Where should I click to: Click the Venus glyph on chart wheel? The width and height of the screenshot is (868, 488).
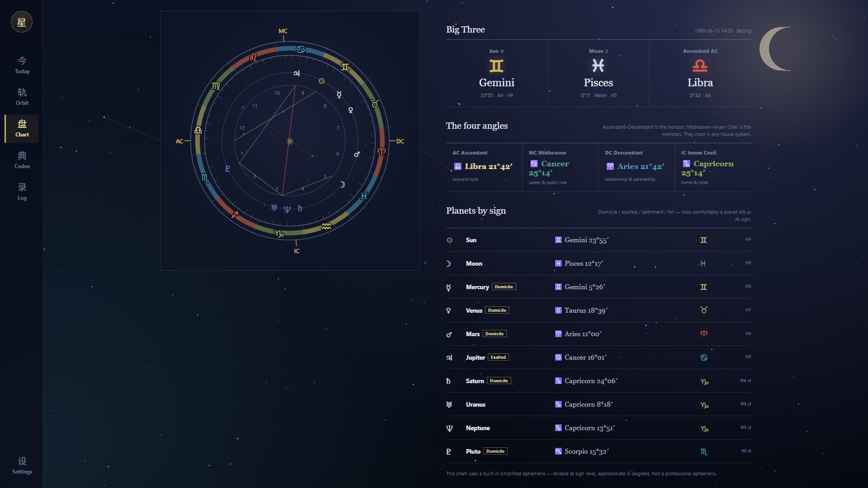coord(350,110)
